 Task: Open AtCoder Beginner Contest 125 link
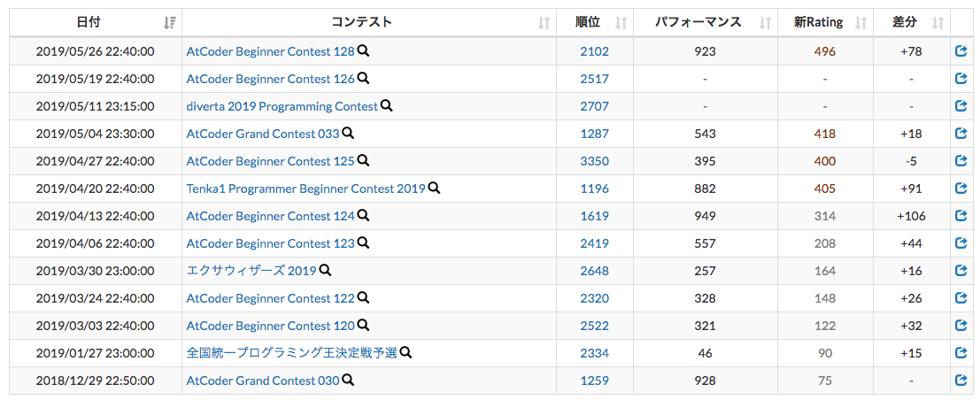coord(271,161)
